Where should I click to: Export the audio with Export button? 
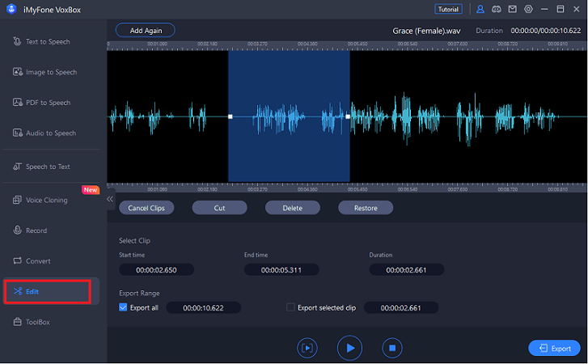[x=554, y=349]
